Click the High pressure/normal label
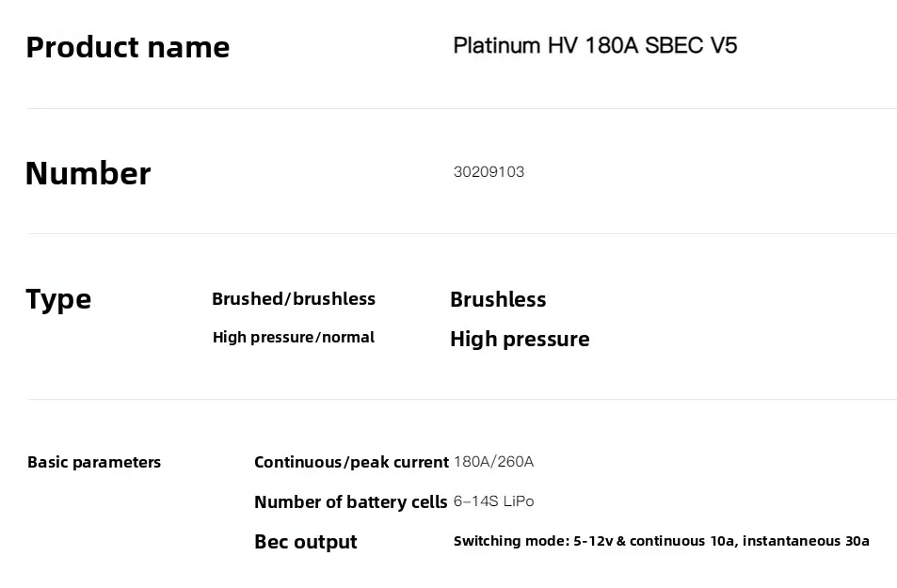This screenshot has height=588, width=897. pyautogui.click(x=294, y=338)
